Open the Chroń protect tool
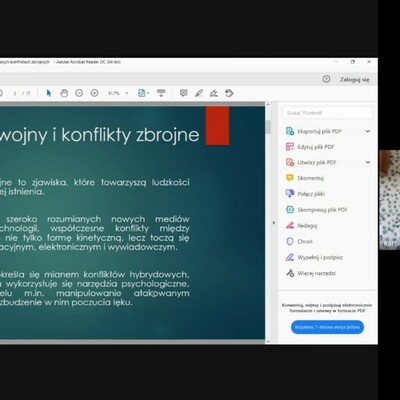The width and height of the screenshot is (400, 400). (299, 241)
